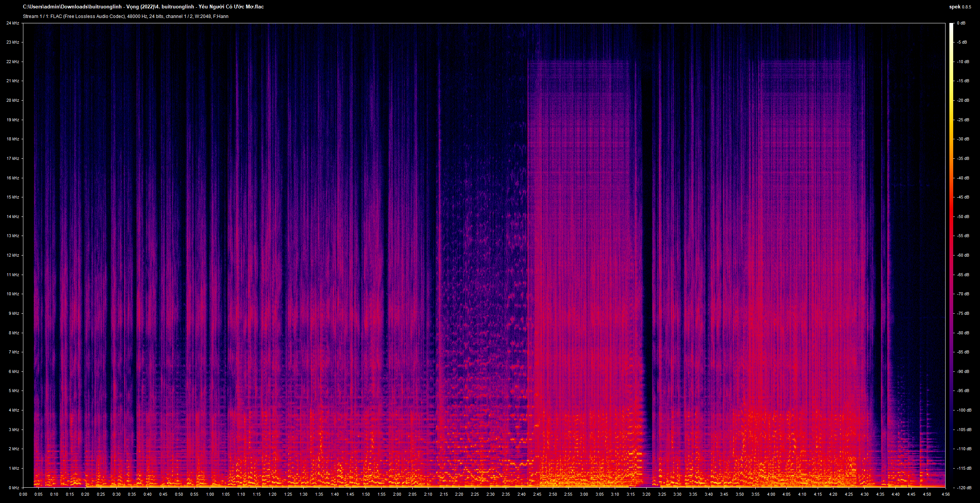980x503 pixels.
Task: Click the '4:30' time axis label
Action: coord(864,494)
